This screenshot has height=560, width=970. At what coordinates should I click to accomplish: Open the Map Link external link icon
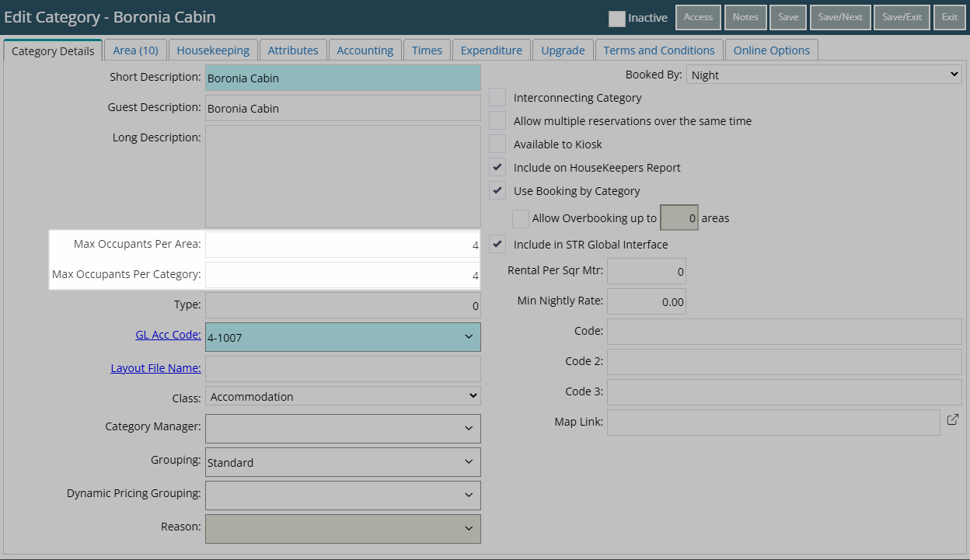[953, 419]
